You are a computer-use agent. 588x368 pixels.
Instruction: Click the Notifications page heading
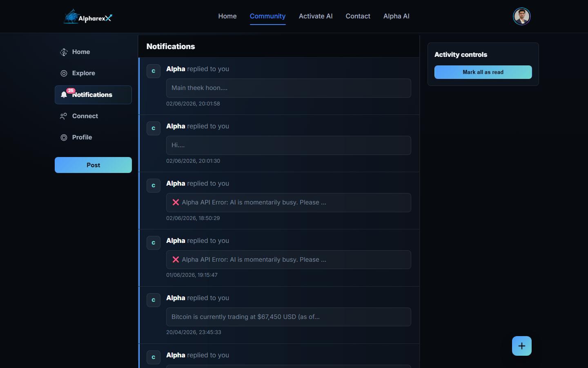[171, 47]
